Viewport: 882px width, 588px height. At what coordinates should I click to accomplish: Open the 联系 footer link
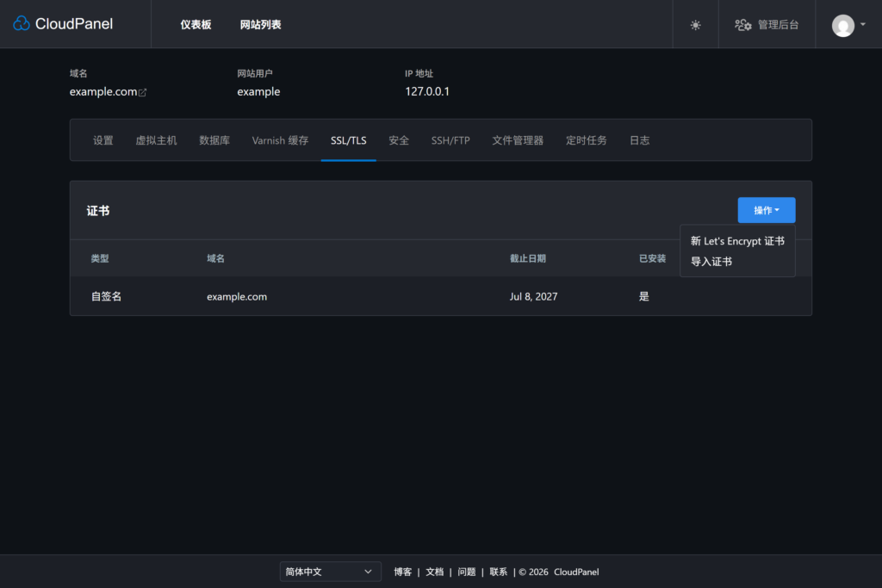pos(499,572)
